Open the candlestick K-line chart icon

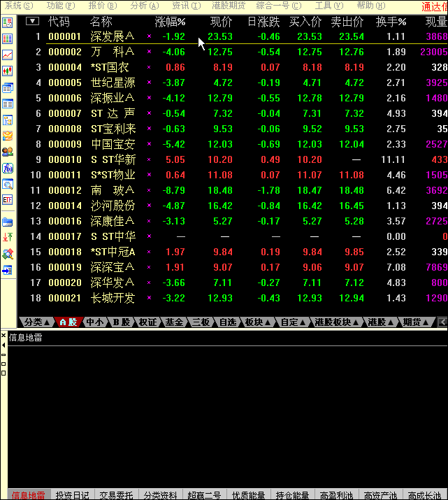coord(7,71)
